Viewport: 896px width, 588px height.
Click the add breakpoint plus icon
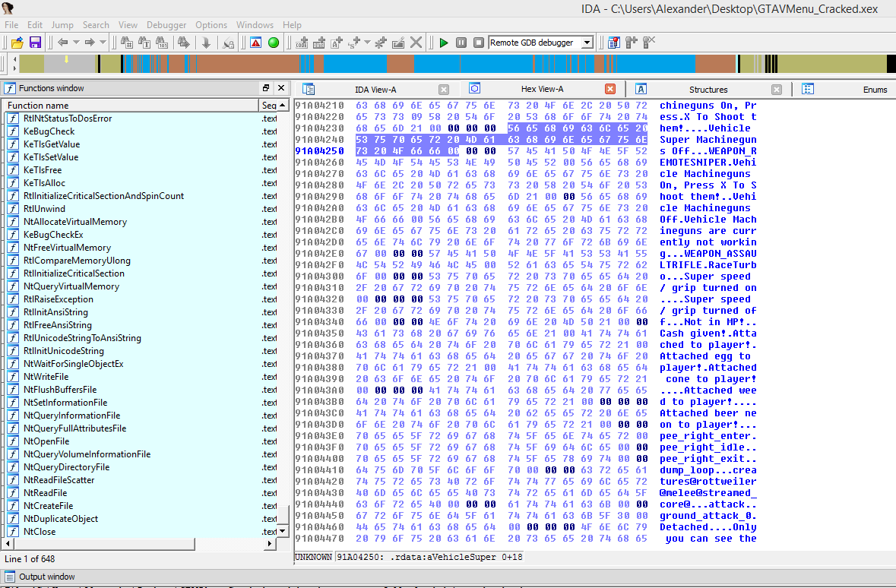pyautogui.click(x=632, y=43)
